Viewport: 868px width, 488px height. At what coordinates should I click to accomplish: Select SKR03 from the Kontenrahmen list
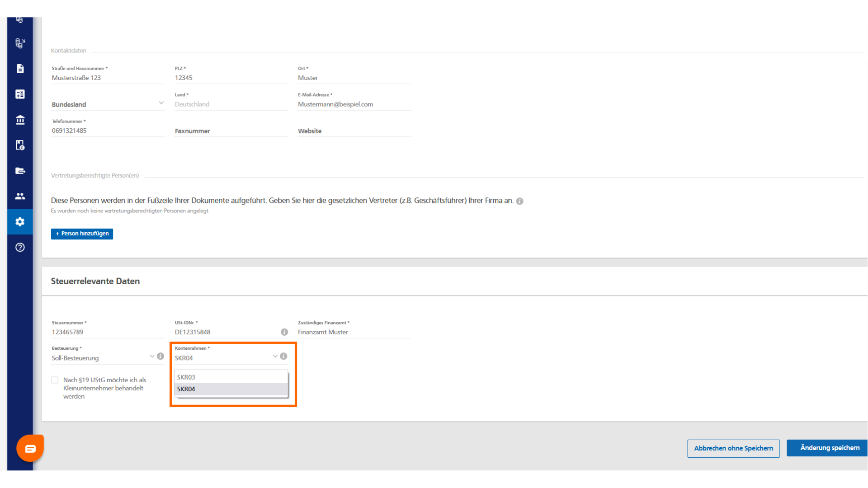click(x=231, y=377)
